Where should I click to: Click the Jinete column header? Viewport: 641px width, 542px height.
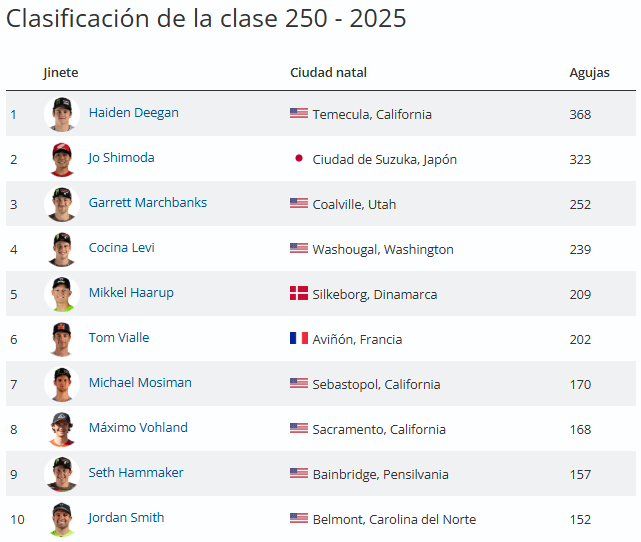pyautogui.click(x=60, y=73)
